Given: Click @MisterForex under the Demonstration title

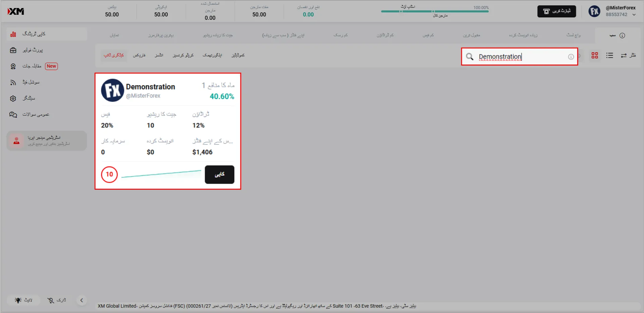Looking at the screenshot, I should click(143, 96).
